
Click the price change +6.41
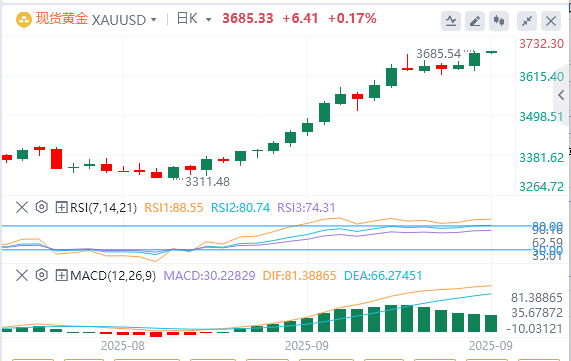coord(300,19)
